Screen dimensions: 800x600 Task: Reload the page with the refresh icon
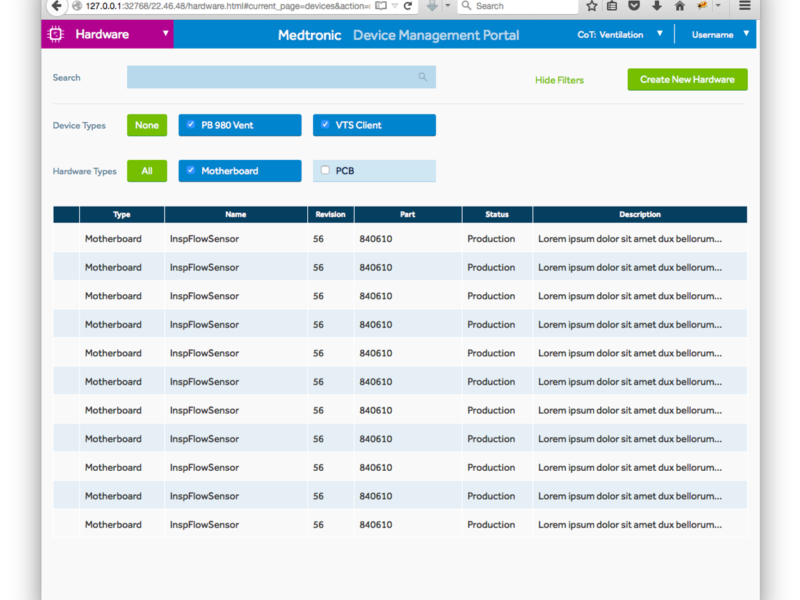point(408,6)
